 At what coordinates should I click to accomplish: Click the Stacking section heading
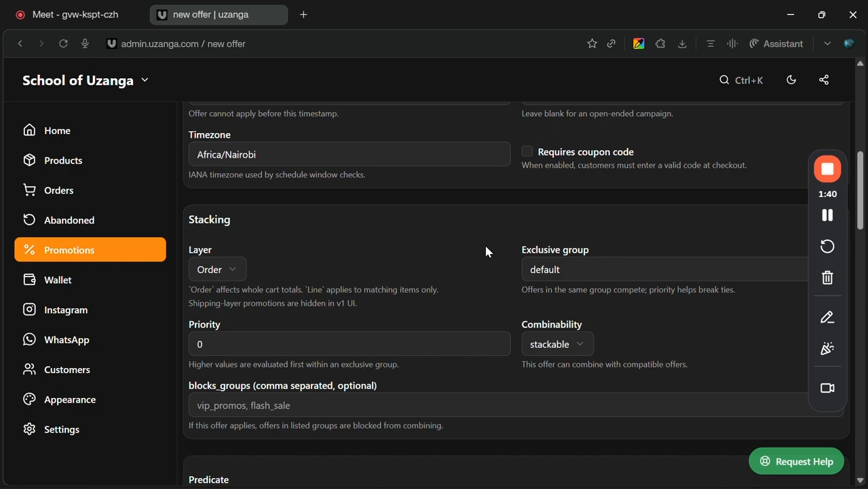[x=210, y=219]
